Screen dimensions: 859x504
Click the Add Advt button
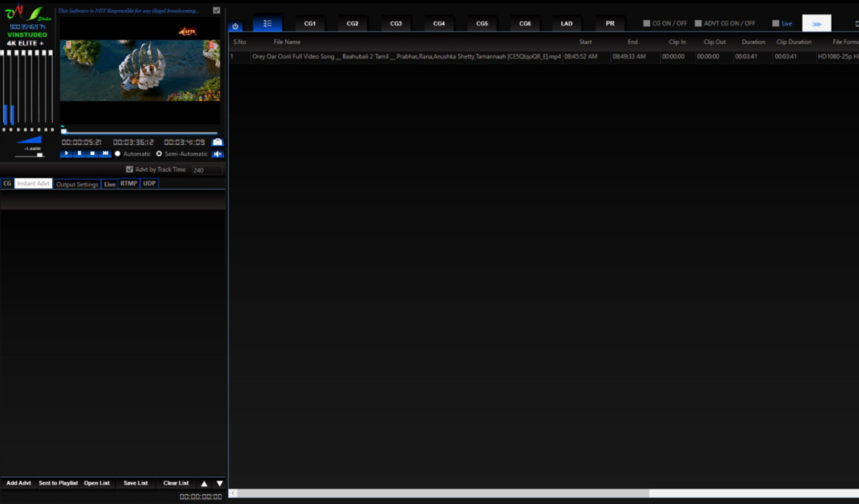click(18, 483)
